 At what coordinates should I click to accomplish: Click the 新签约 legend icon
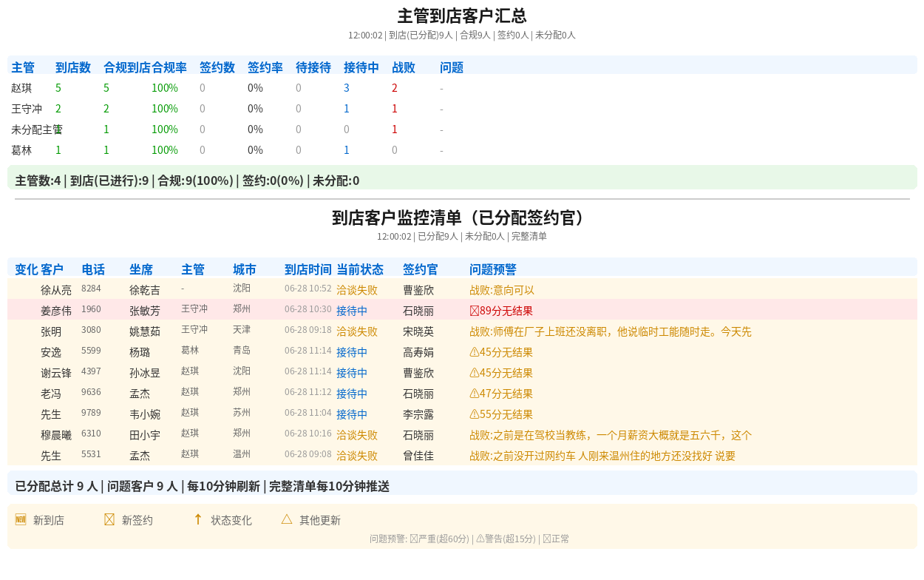[109, 519]
